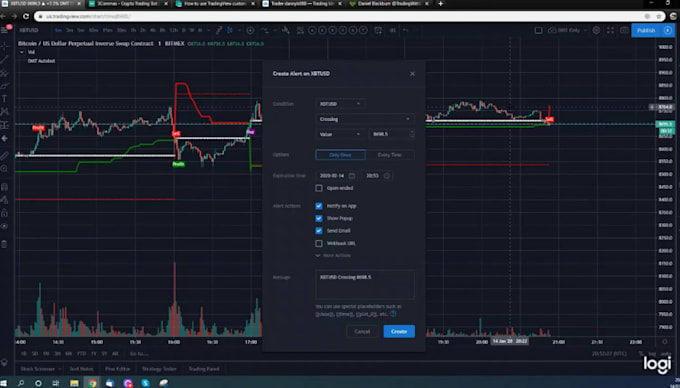Select the ruler measure tool

4,155
